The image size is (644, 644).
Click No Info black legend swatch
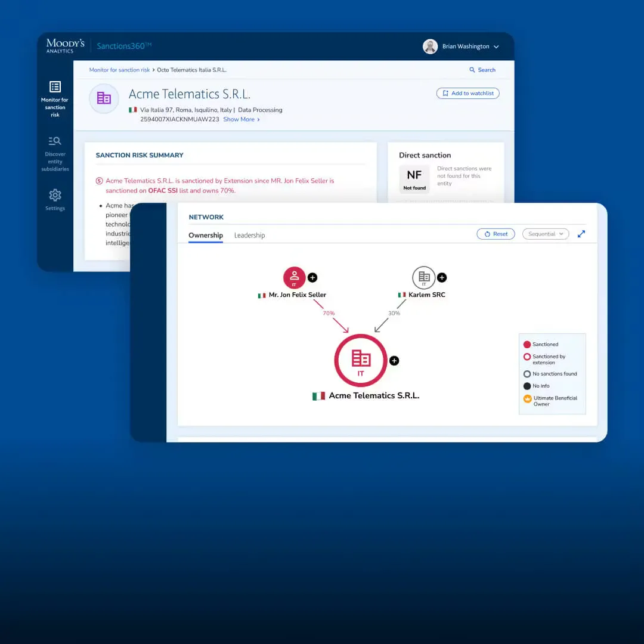[527, 386]
